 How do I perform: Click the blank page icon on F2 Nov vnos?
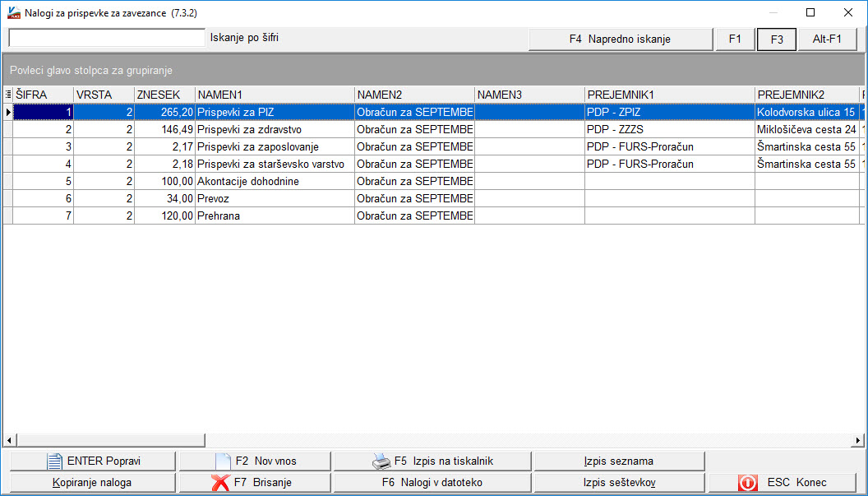[223, 461]
